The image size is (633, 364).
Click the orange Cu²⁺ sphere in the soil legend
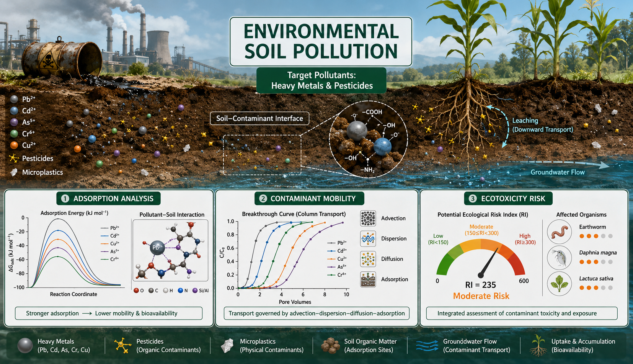tap(14, 145)
